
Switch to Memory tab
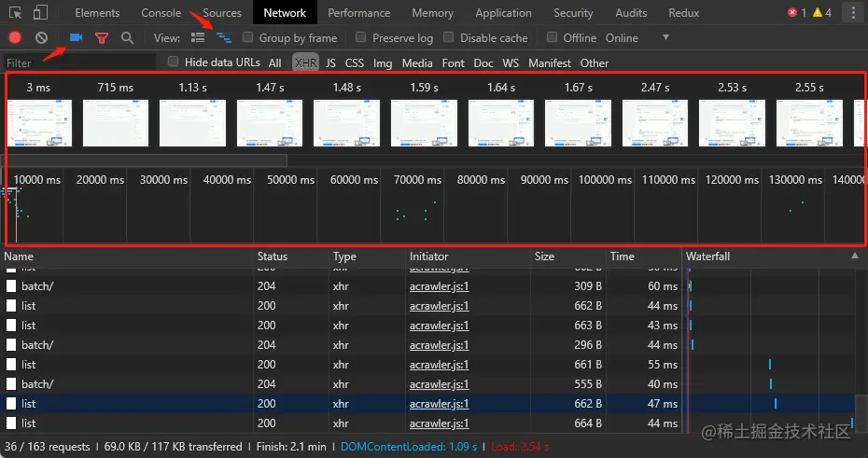coord(433,13)
